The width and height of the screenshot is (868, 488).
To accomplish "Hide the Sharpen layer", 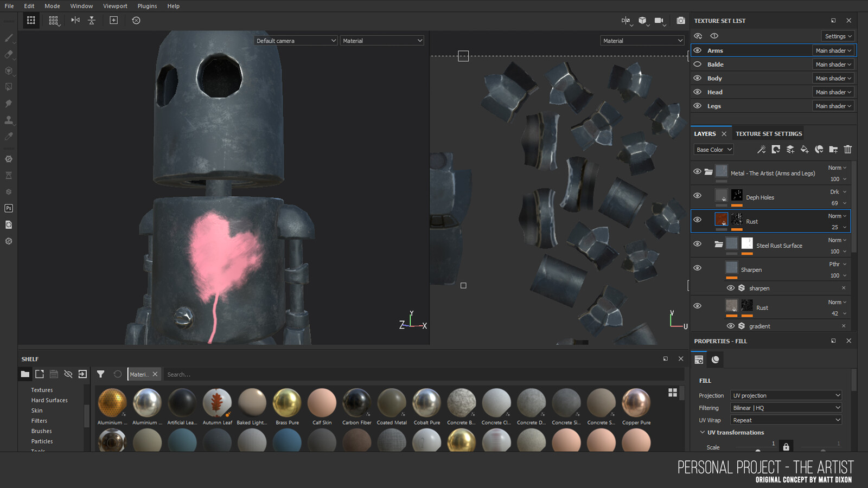I will 698,268.
